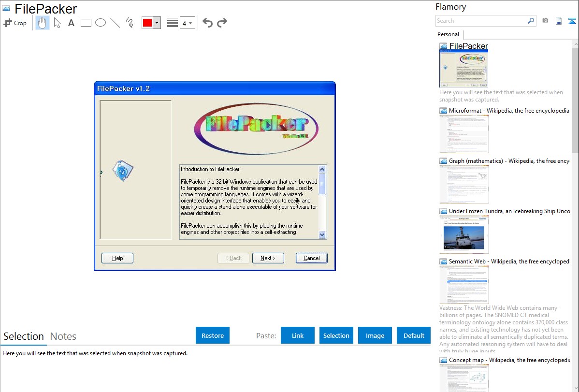Viewport: 579px width, 392px height.
Task: Click the FilePacker v1.2 title bar
Action: [215, 88]
